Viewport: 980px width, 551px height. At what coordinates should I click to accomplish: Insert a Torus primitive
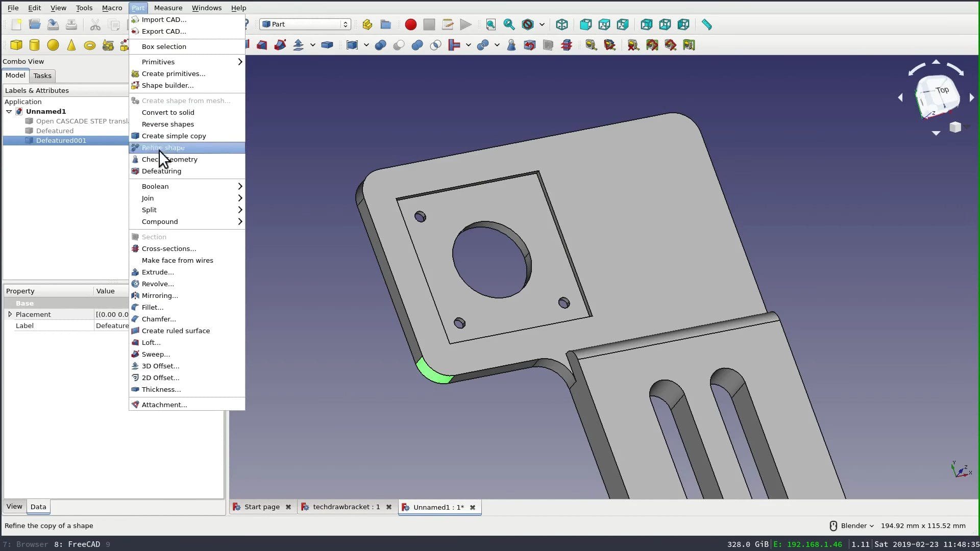[90, 45]
